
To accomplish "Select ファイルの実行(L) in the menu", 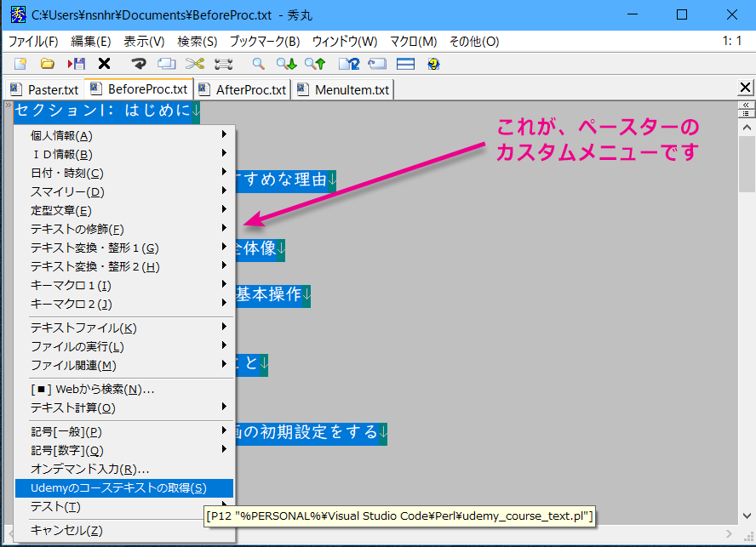I will (124, 346).
